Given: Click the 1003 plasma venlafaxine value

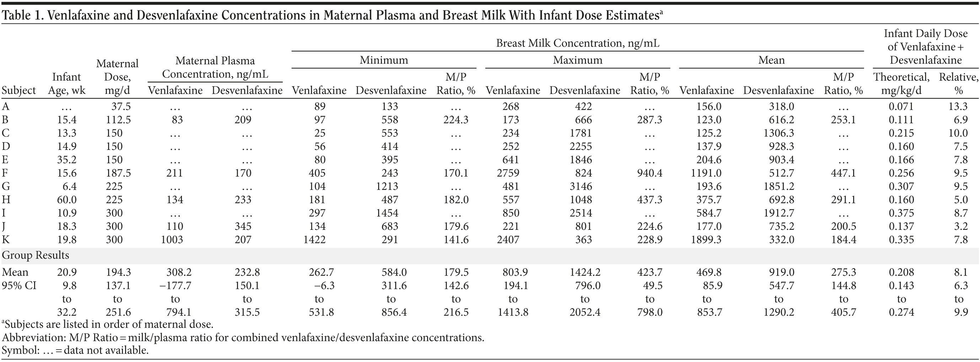Looking at the screenshot, I should click(x=172, y=239).
